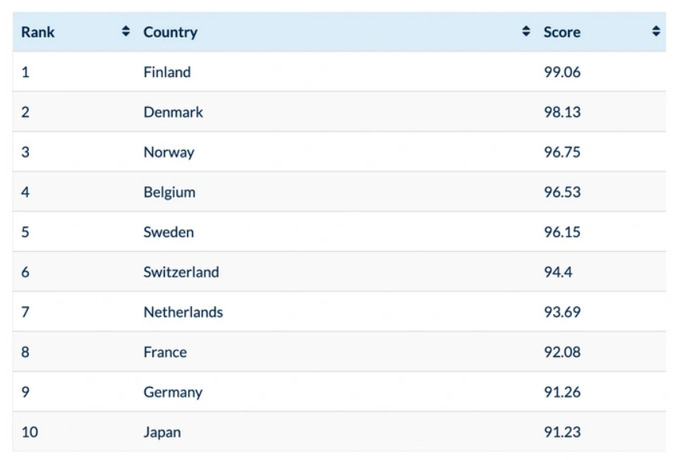Click Finland's score 99.06

click(x=562, y=72)
